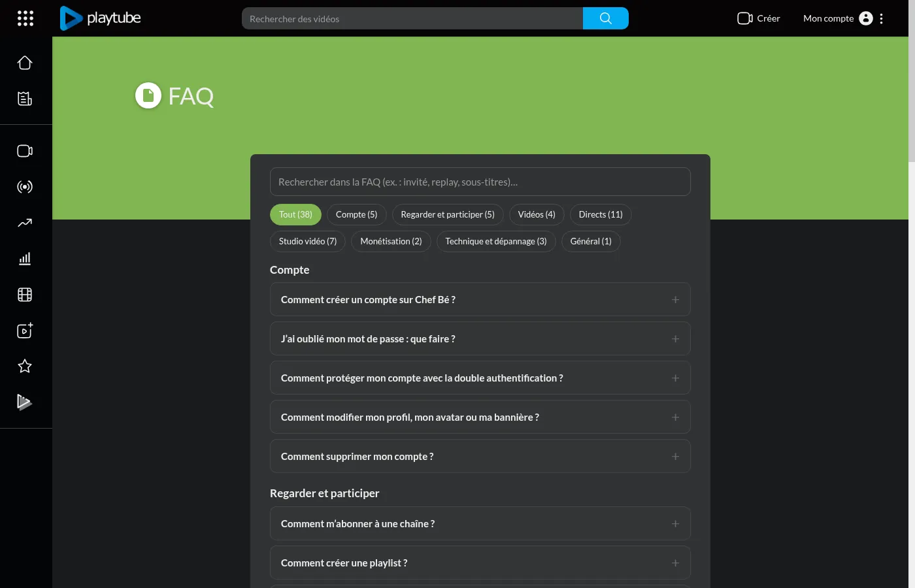This screenshot has width=915, height=588.
Task: Select the Tout (38) filter
Action: coord(295,214)
